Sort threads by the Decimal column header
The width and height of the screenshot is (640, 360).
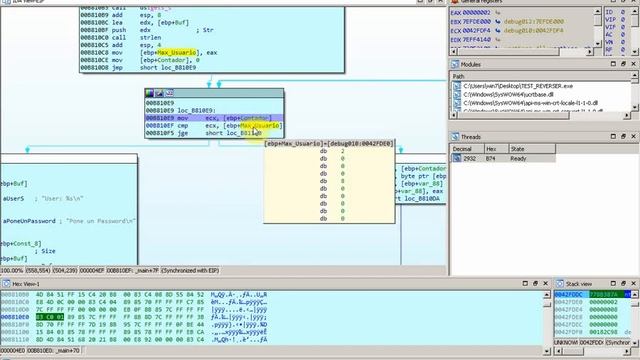coord(467,149)
